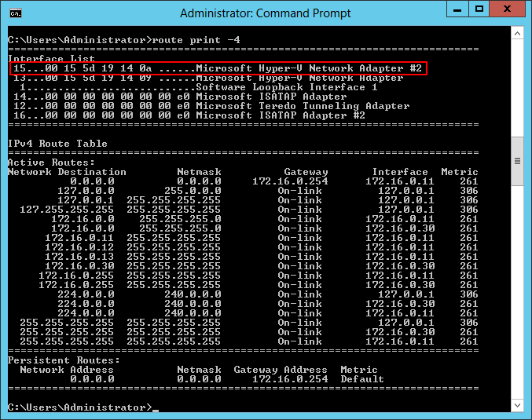Click the 'Metric' header in Active Routes
This screenshot has width=532, height=420.
coord(460,172)
